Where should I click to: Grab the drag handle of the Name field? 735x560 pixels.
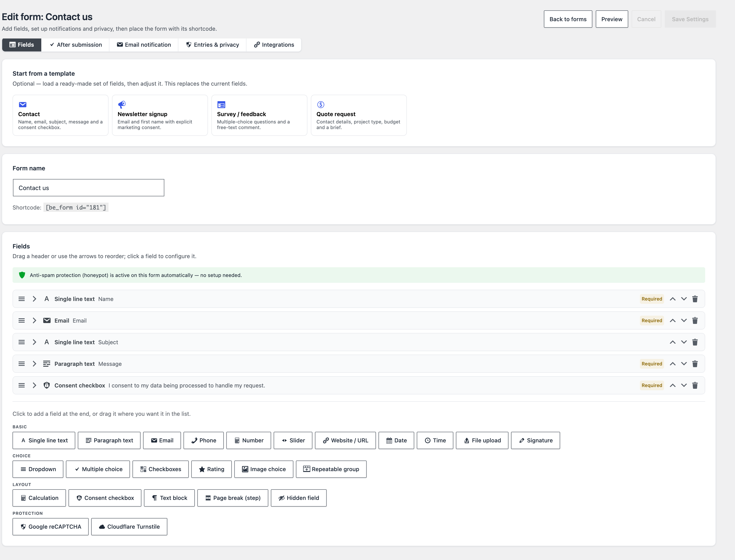[x=22, y=299]
